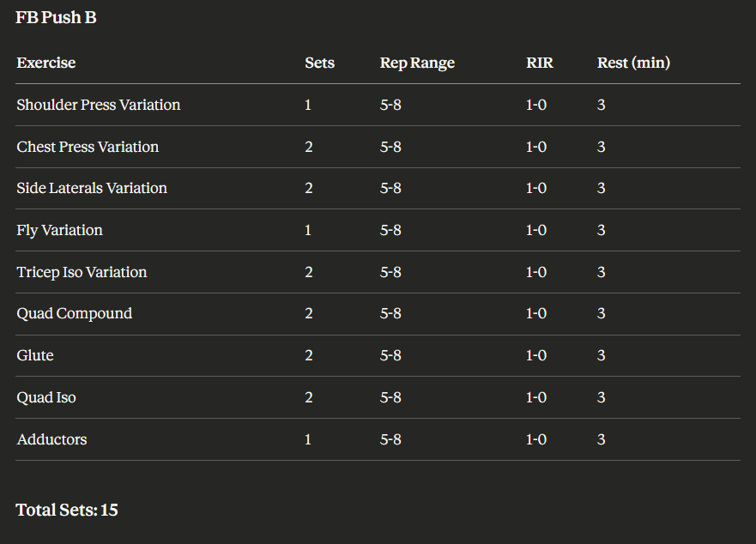Click the Chest Press Variation exercise
The width and height of the screenshot is (756, 544).
pos(88,147)
